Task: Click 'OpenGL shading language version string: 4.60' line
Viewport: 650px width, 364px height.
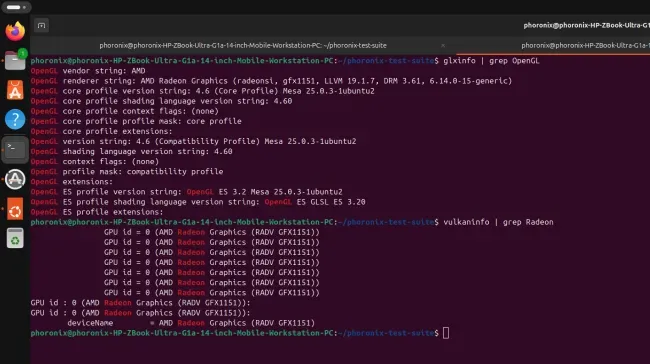Action: point(131,152)
